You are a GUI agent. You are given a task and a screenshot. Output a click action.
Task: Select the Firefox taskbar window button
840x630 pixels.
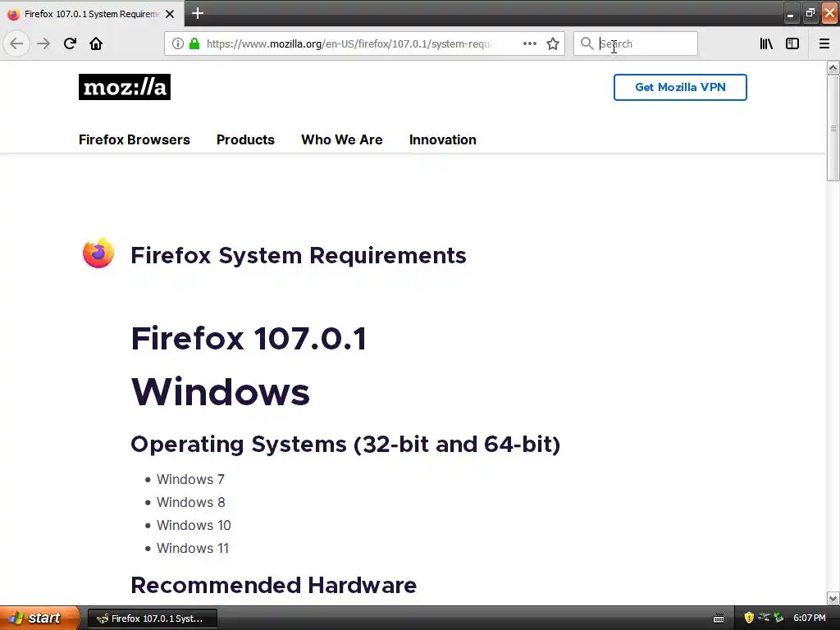click(x=152, y=619)
